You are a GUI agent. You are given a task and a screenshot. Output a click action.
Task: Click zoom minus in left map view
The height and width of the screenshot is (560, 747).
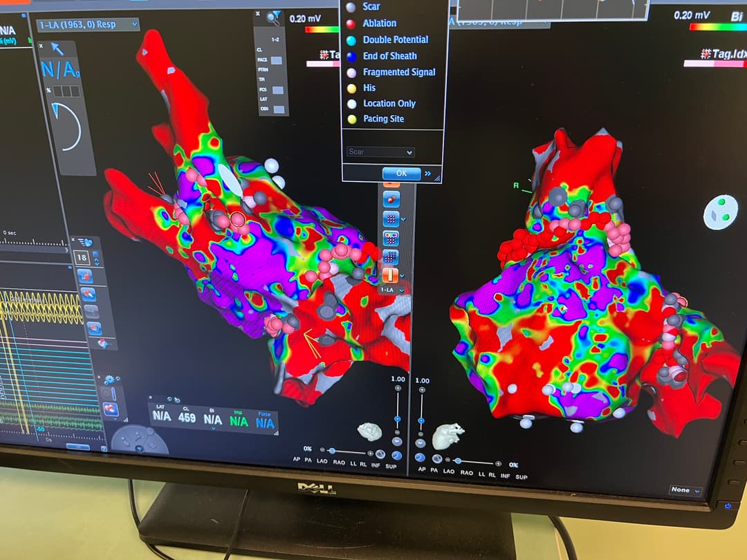click(397, 432)
